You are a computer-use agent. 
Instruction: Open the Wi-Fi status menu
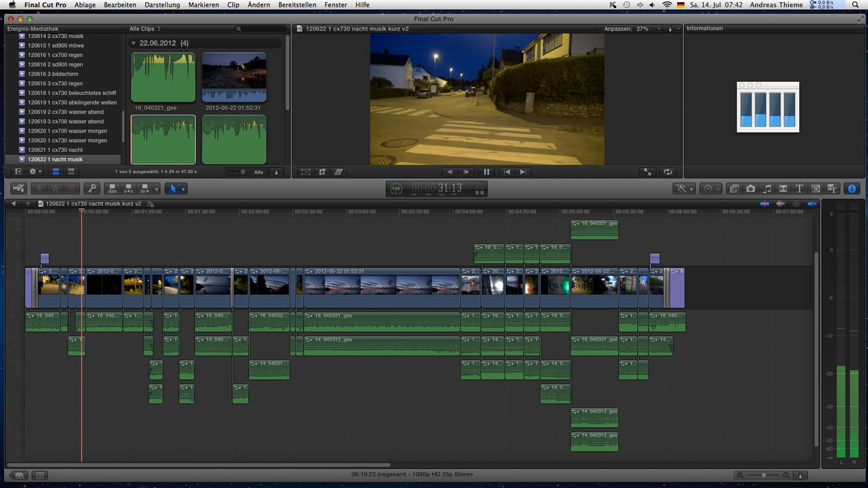point(667,5)
